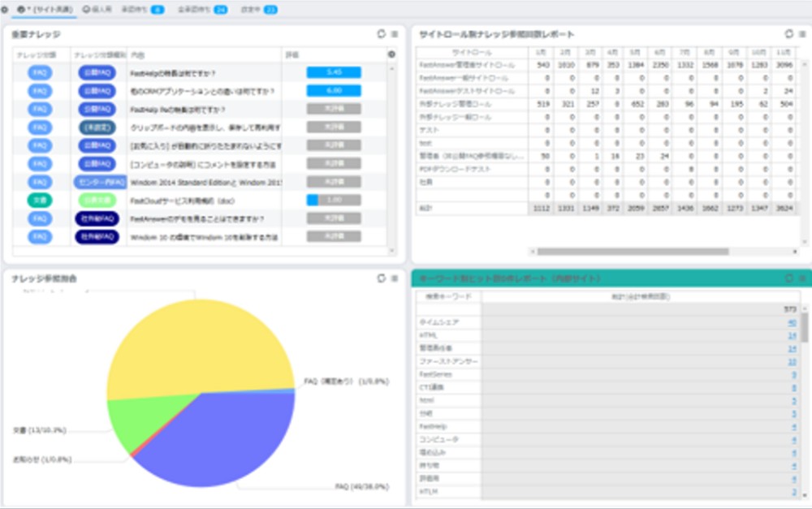Click the vertical scrollbar thumb in the keyword report

(x=804, y=328)
